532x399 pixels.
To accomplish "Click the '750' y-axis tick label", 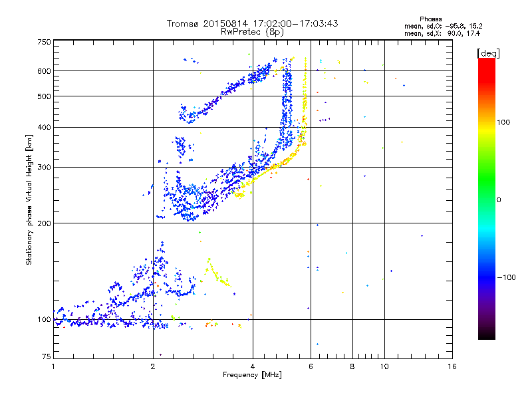I will coord(45,42).
